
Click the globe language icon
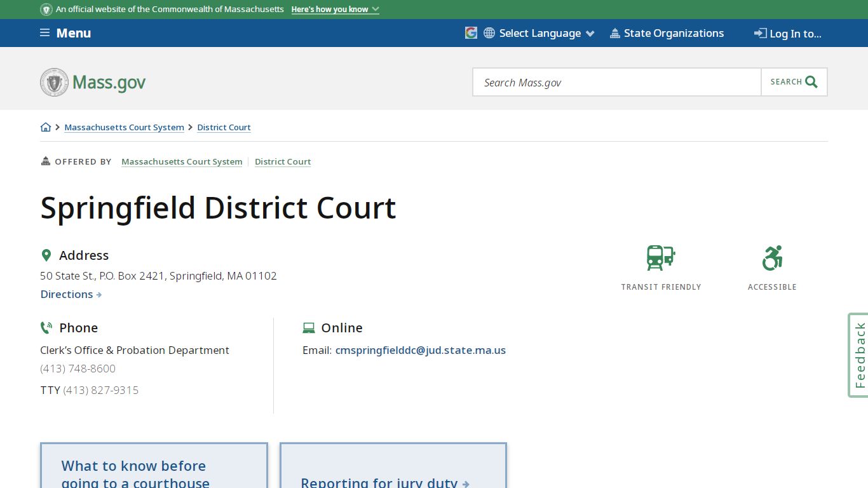point(489,33)
